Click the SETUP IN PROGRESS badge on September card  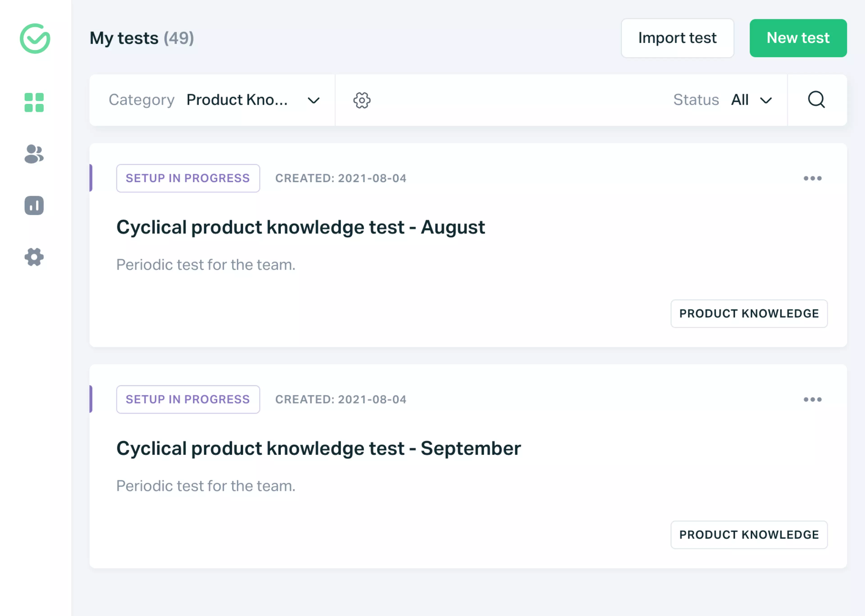pyautogui.click(x=187, y=399)
